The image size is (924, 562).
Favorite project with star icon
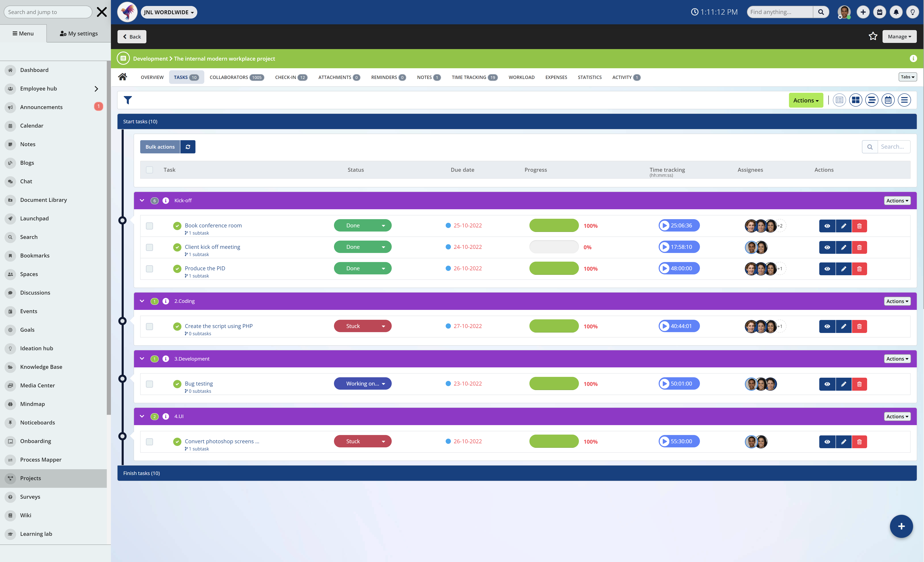(x=873, y=36)
